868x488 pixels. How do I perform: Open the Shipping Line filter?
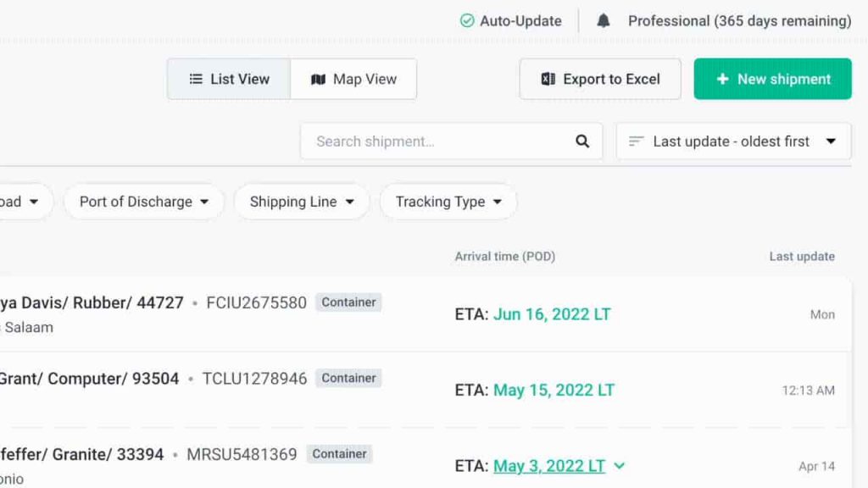(x=301, y=202)
